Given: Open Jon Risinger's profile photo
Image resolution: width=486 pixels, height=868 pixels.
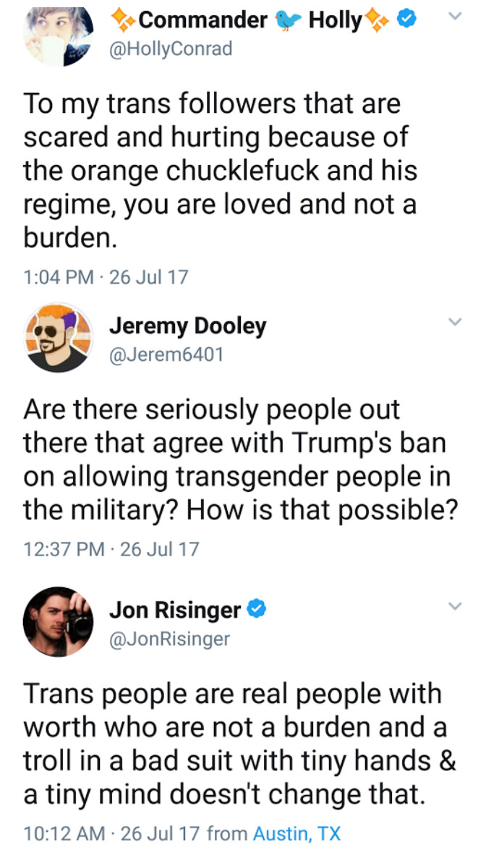Looking at the screenshot, I should pos(58,621).
